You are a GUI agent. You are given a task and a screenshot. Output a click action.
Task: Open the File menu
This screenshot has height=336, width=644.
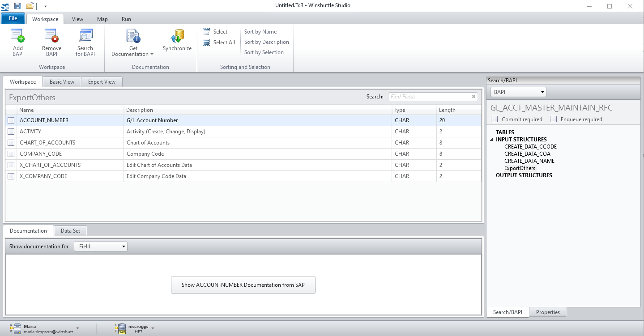[x=13, y=18]
